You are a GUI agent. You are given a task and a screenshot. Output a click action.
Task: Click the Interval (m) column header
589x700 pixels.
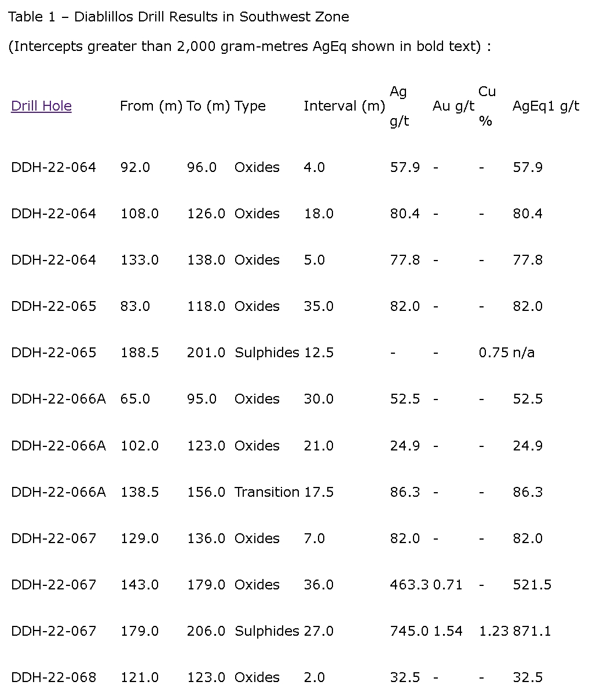pos(344,106)
